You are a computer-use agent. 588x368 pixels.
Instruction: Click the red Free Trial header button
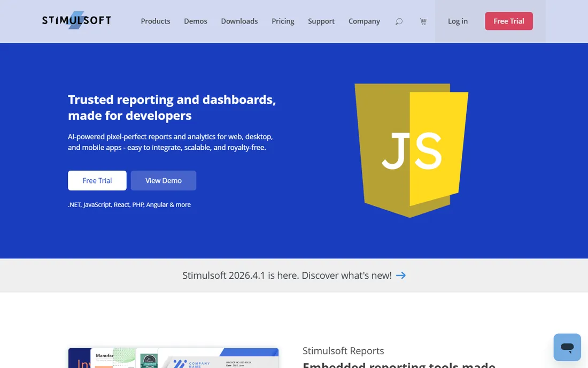click(509, 21)
